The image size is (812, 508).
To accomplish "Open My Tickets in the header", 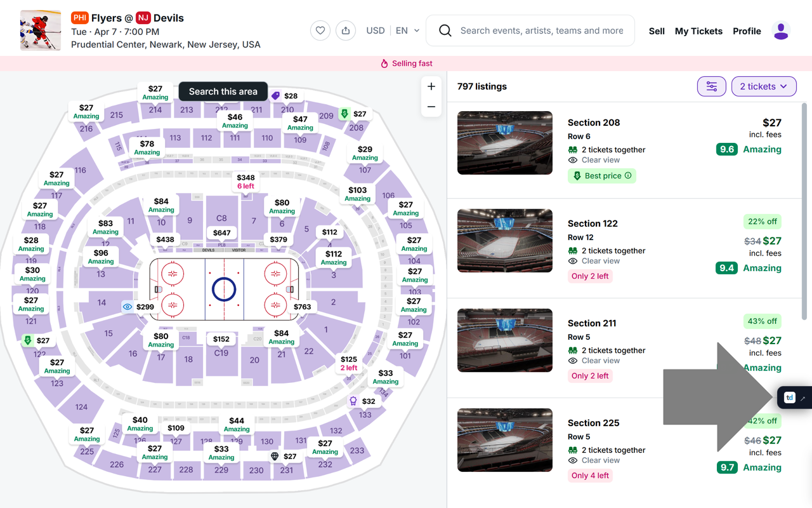I will pyautogui.click(x=698, y=31).
